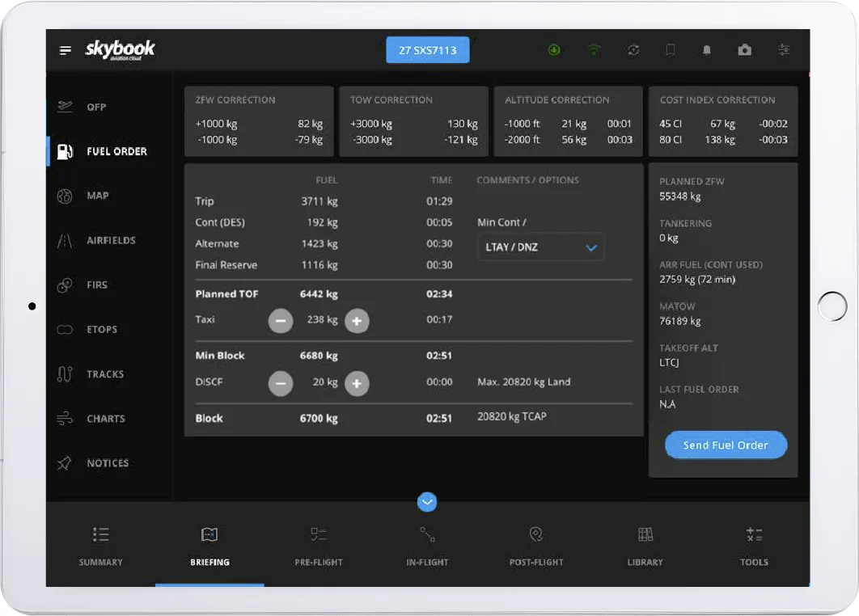Open the settings sliders icon
This screenshot has width=859, height=616.
tap(783, 49)
